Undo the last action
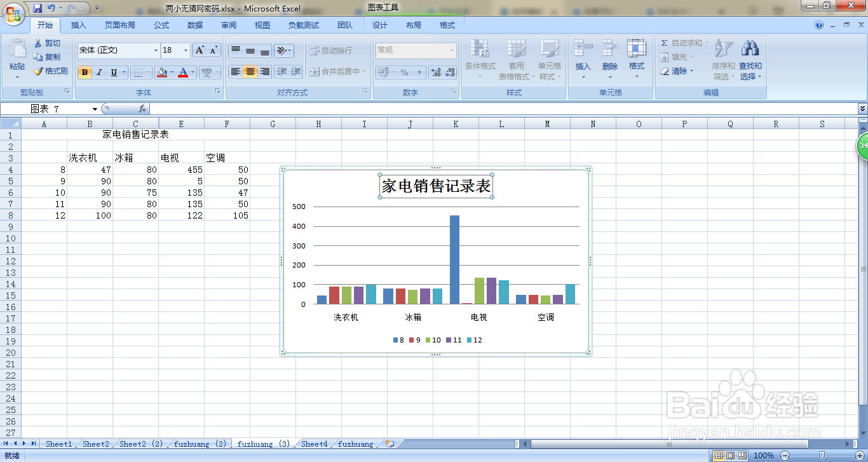The width and height of the screenshot is (868, 462). pyautogui.click(x=51, y=8)
